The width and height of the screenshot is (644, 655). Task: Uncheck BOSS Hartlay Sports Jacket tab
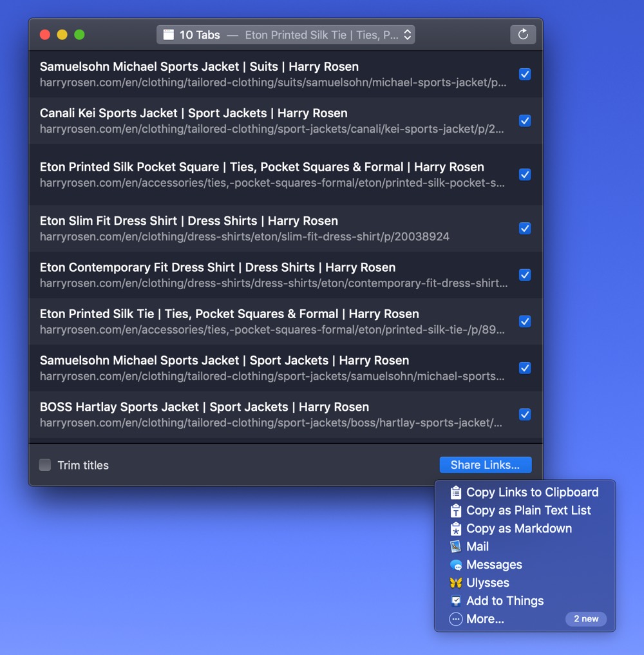tap(525, 414)
